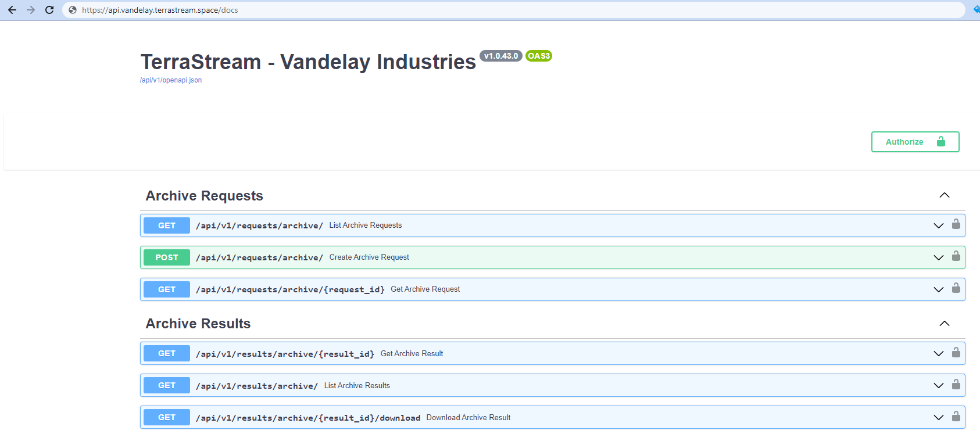Click the Archive Requests section heading

(x=204, y=196)
